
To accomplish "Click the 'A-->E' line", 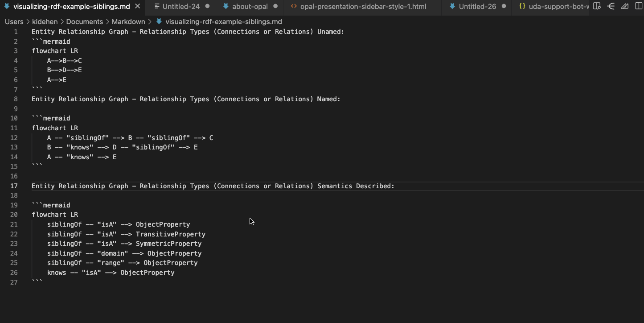I will 57,80.
